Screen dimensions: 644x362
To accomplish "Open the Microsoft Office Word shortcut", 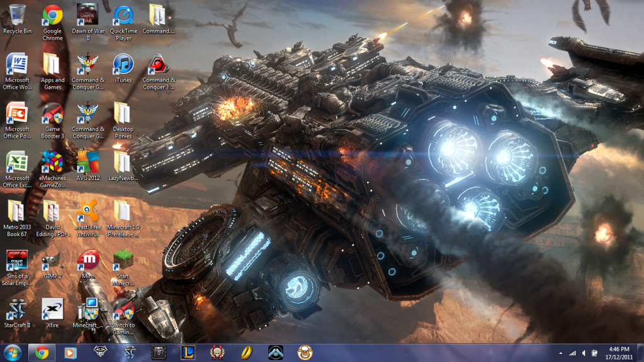I will (x=17, y=72).
